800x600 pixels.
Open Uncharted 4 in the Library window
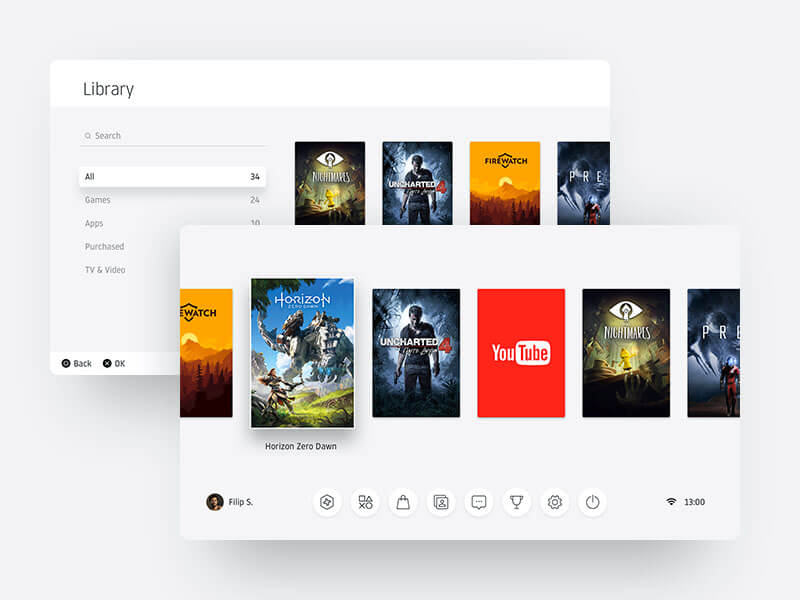[417, 183]
